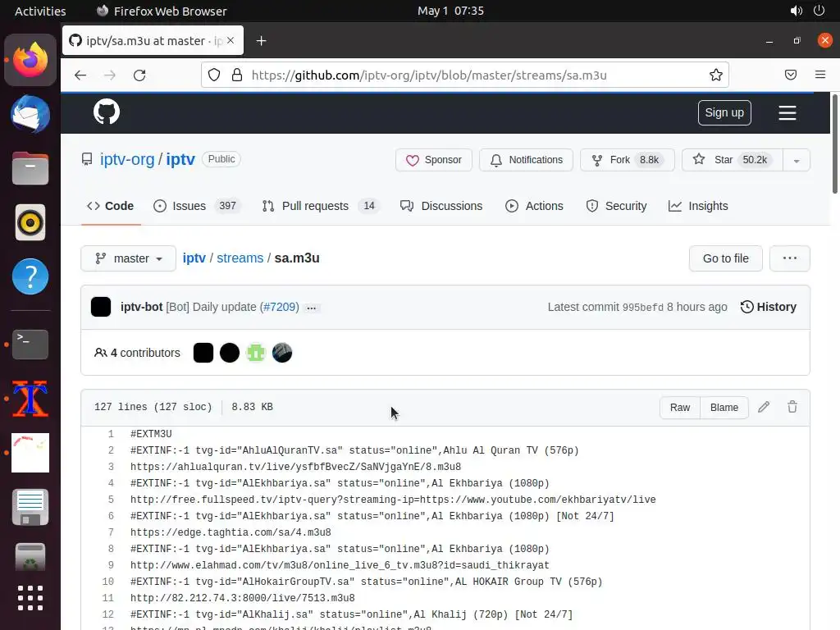Click the green contributor avatar
This screenshot has width=840, height=630.
(x=256, y=353)
